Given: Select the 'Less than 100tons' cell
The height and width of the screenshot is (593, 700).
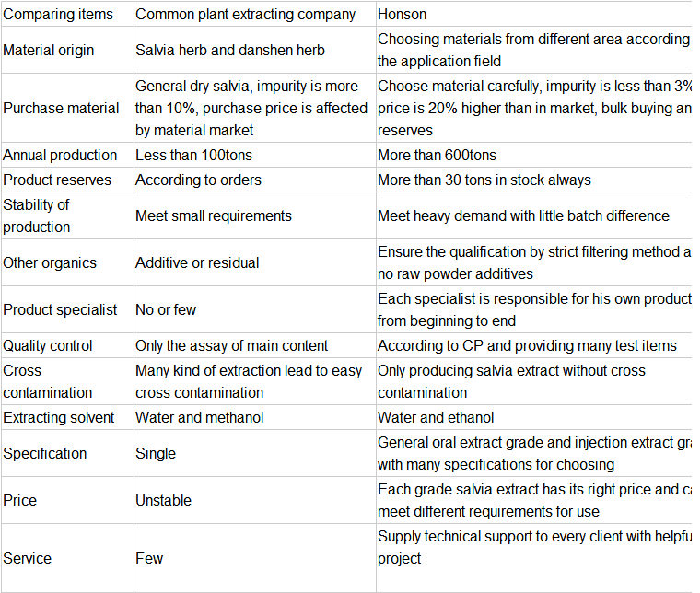Looking at the screenshot, I should tap(193, 155).
